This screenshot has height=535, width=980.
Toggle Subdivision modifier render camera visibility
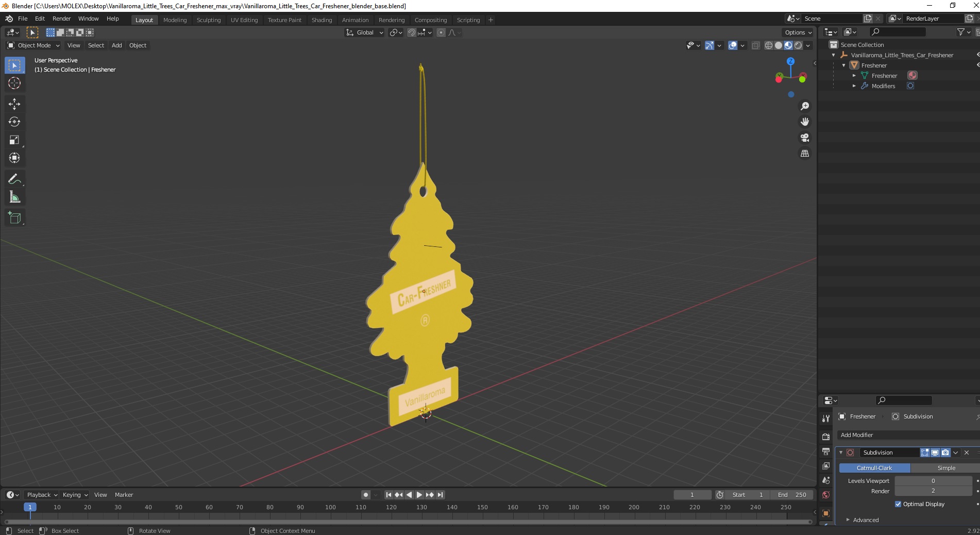tap(945, 453)
